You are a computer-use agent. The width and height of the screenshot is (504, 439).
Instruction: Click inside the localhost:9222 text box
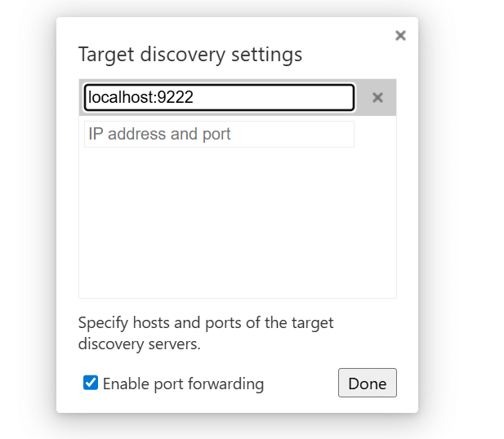point(219,98)
